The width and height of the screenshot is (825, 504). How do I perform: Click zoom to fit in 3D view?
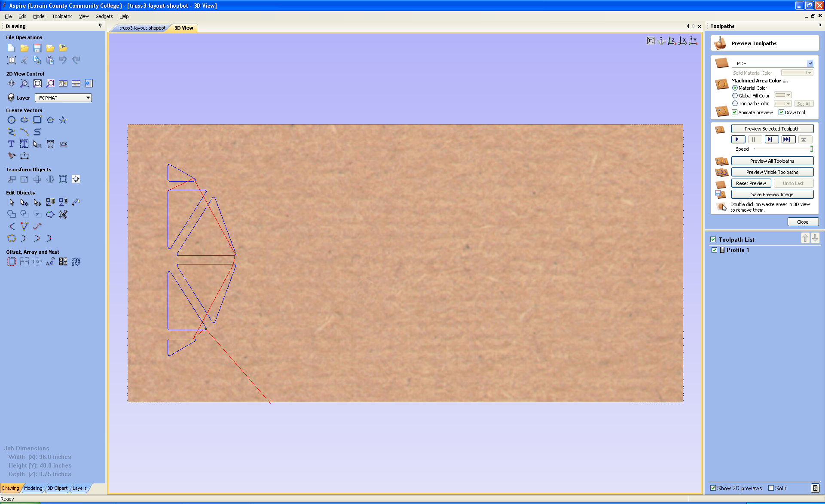click(x=651, y=41)
